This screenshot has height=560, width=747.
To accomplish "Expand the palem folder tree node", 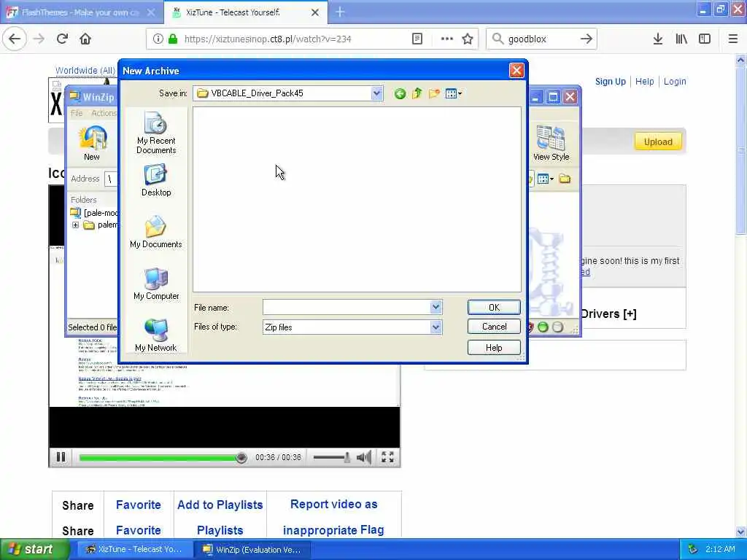I will 75,225.
